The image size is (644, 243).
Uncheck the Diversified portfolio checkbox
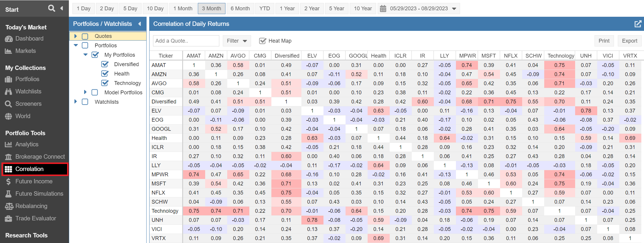point(105,64)
